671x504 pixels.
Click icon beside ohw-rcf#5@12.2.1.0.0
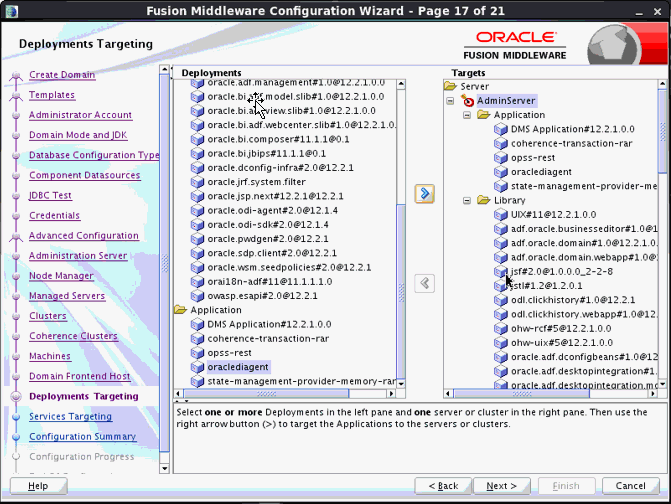point(501,329)
